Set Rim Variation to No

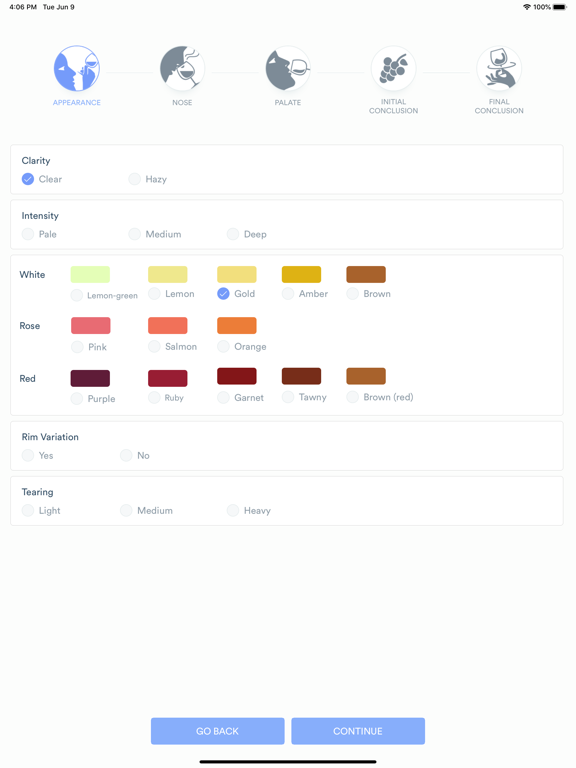(126, 456)
